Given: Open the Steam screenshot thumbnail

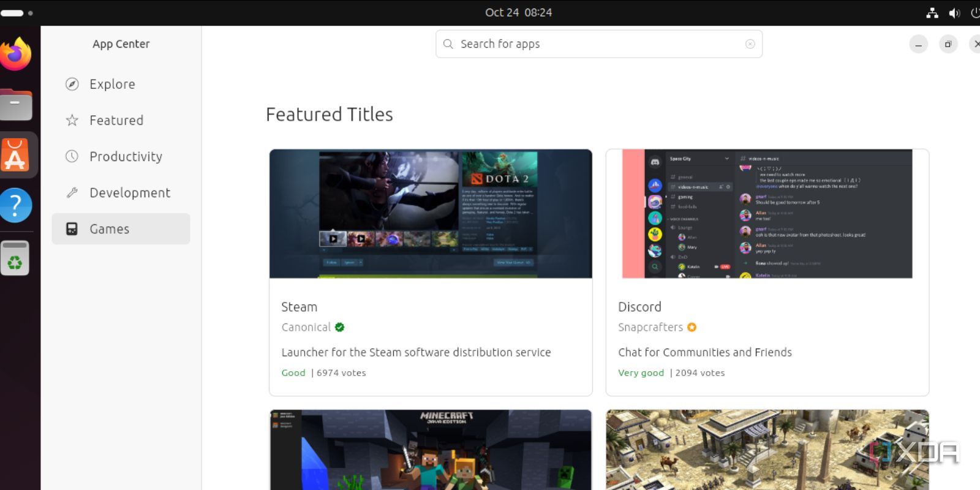Looking at the screenshot, I should tap(431, 214).
